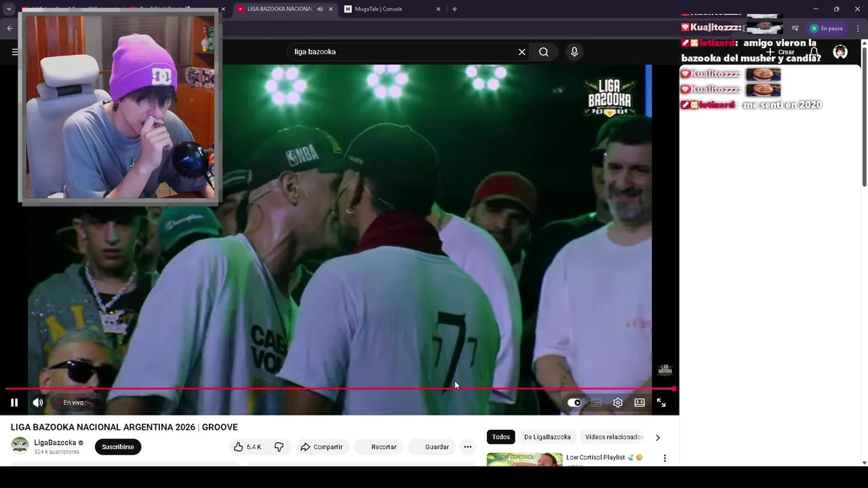Mute audio on LIGA BAZOOKA tab
The image size is (868, 488).
click(x=320, y=9)
